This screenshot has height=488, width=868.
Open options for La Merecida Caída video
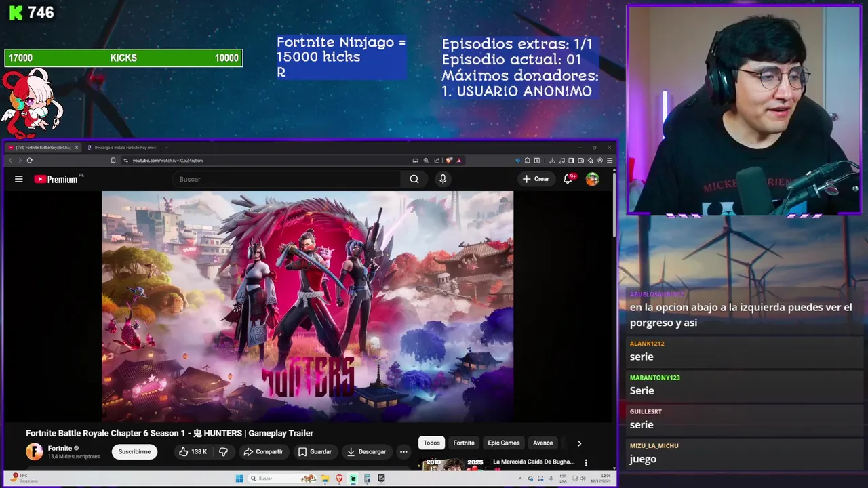[586, 462]
